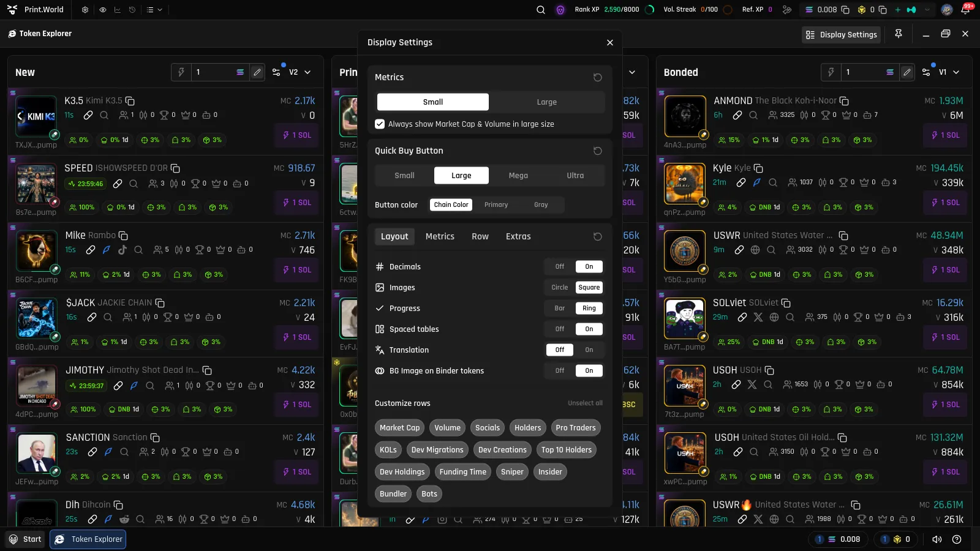Toggle the sound speaker icon in taskbar

coord(937,539)
